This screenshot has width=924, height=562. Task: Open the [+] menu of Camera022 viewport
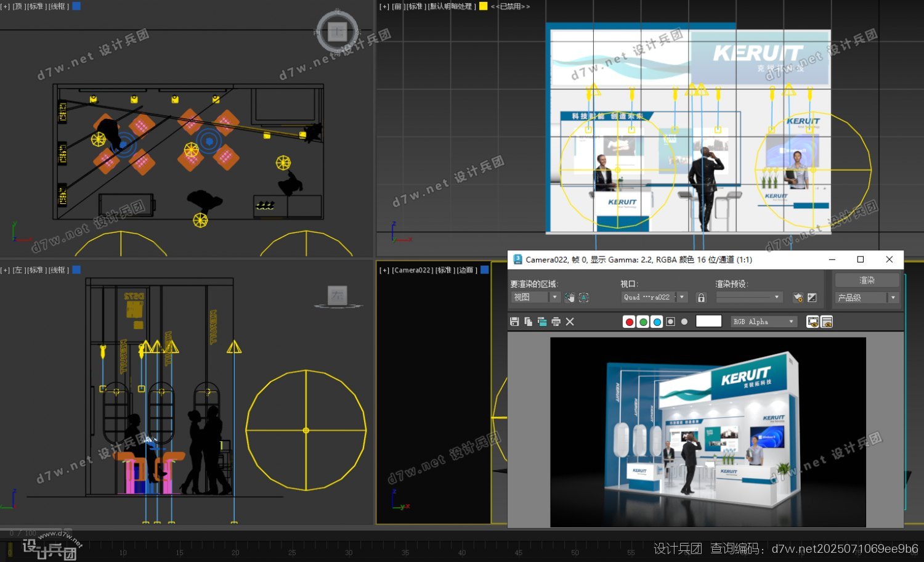(384, 270)
